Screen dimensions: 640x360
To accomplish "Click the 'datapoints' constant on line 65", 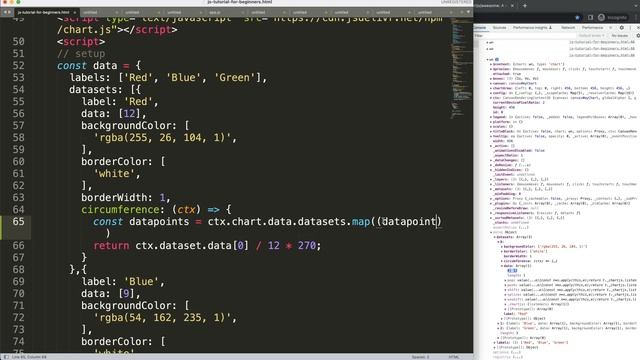I will coord(159,222).
